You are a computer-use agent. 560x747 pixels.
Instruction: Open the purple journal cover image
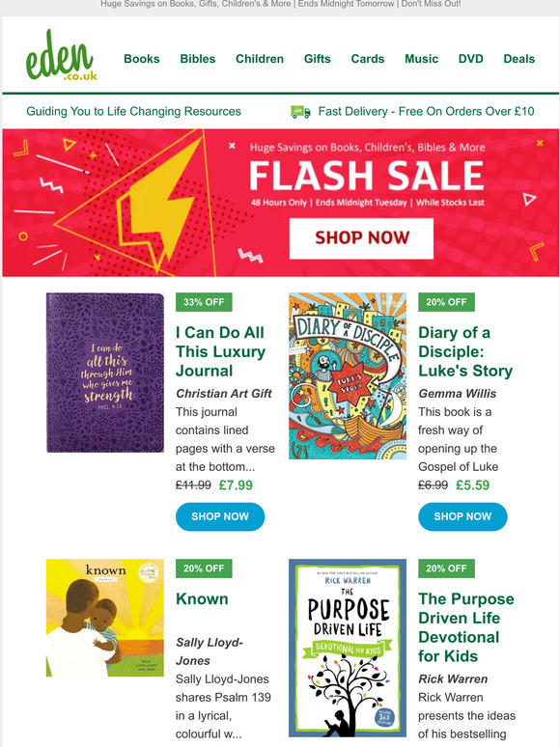click(105, 373)
